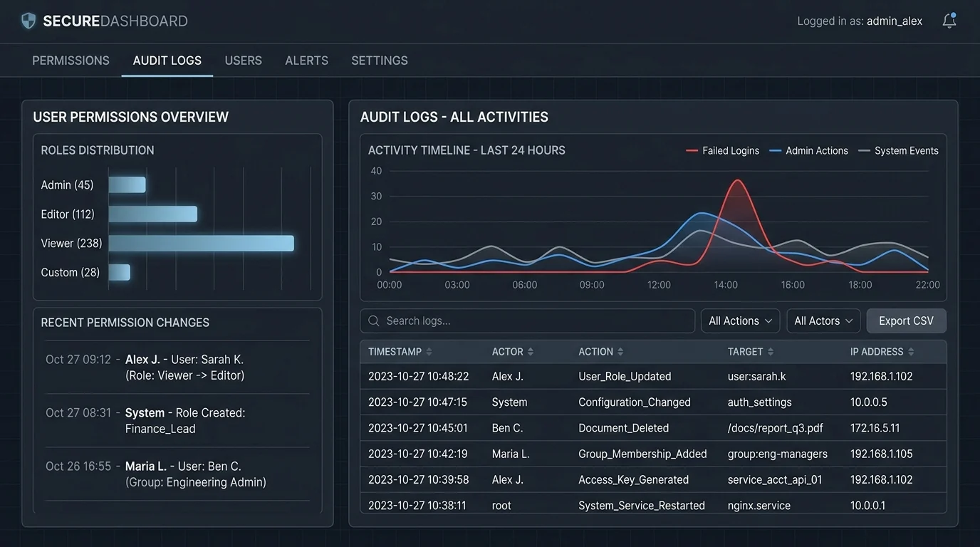Click the search magnifier icon
980x547 pixels.
pos(374,321)
